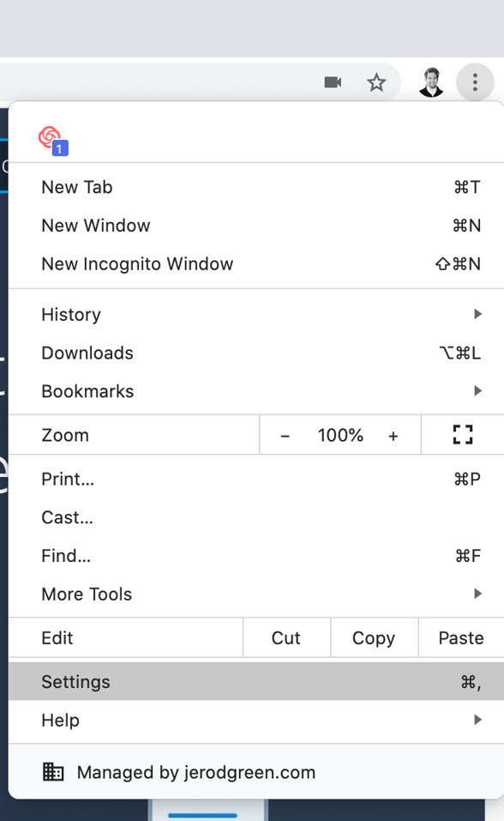Zoom out with the minus icon
The width and height of the screenshot is (504, 821).
tap(285, 435)
